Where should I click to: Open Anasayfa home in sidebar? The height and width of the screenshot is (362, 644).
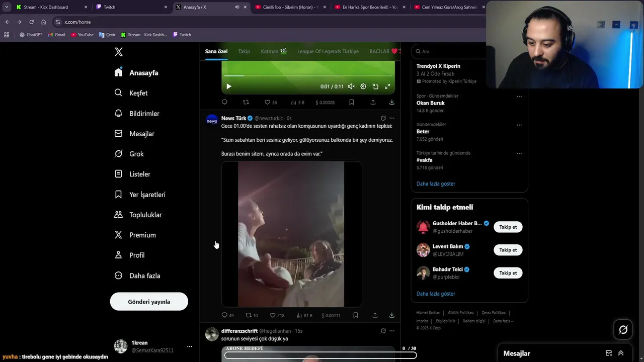pos(136,72)
